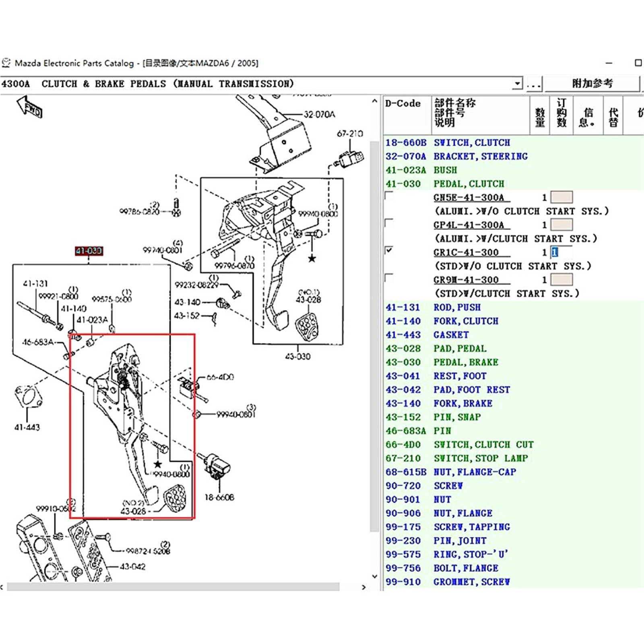Click the diagram's vertical scrollbar thumb

coord(374,336)
